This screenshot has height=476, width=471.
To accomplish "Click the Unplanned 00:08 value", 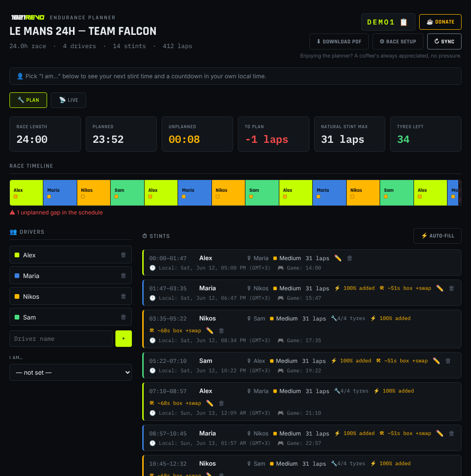I will (184, 140).
